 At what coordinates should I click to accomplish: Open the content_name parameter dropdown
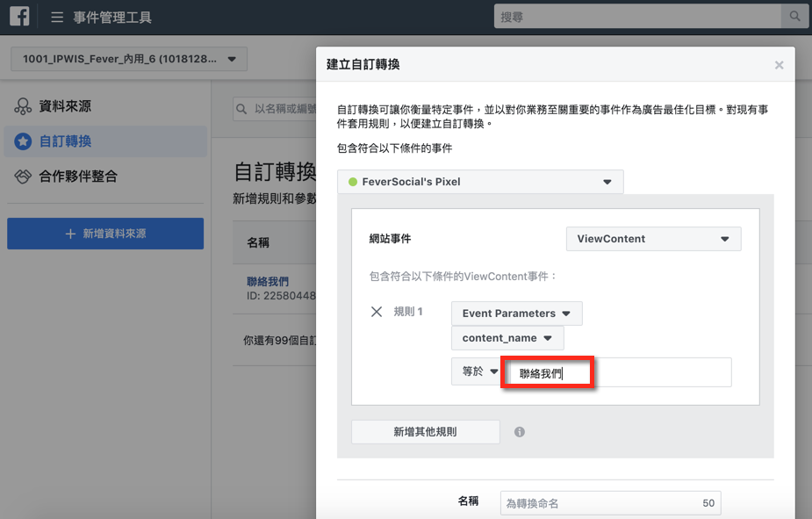tap(507, 338)
